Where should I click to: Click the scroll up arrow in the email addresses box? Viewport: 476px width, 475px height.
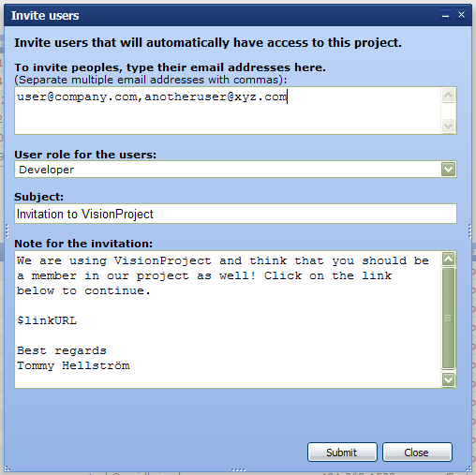click(449, 96)
